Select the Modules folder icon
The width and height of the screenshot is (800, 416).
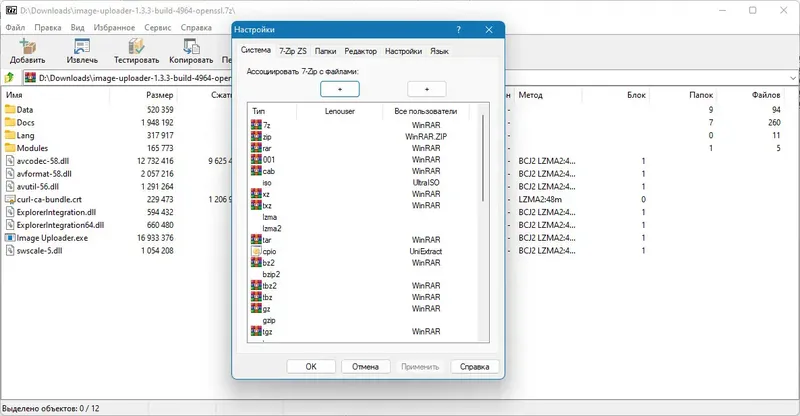point(10,148)
